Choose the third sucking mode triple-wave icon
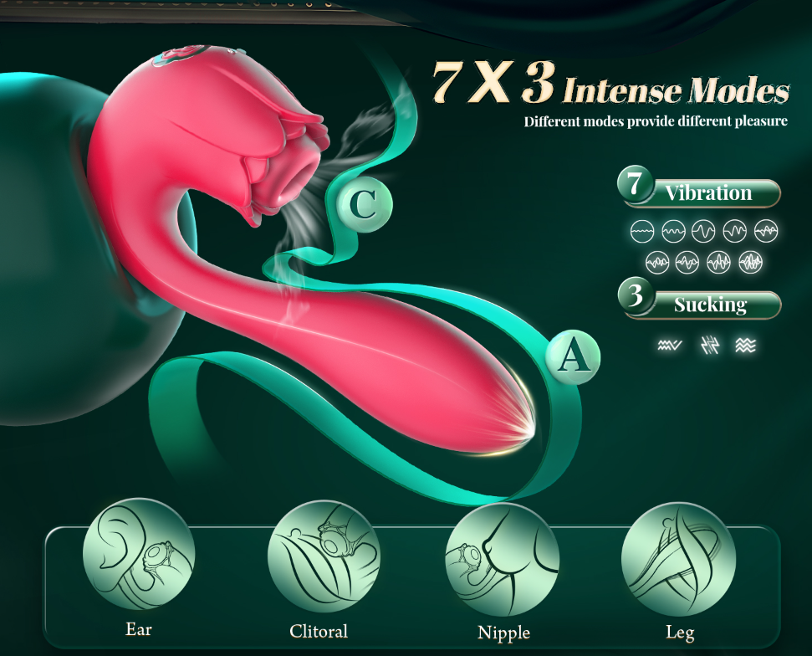The image size is (812, 656). click(x=746, y=345)
